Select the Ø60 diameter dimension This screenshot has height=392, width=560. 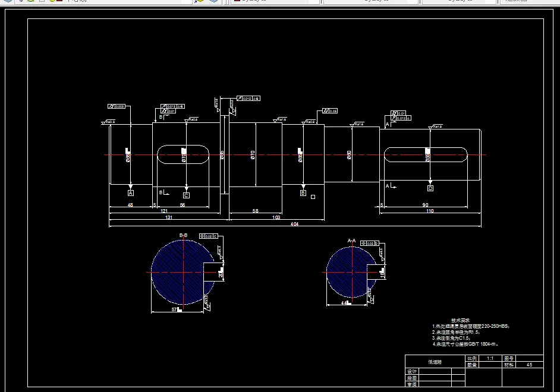click(349, 155)
